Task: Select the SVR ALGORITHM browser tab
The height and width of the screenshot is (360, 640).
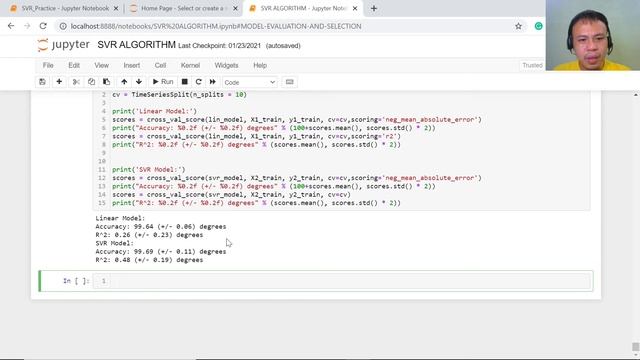Action: click(303, 8)
